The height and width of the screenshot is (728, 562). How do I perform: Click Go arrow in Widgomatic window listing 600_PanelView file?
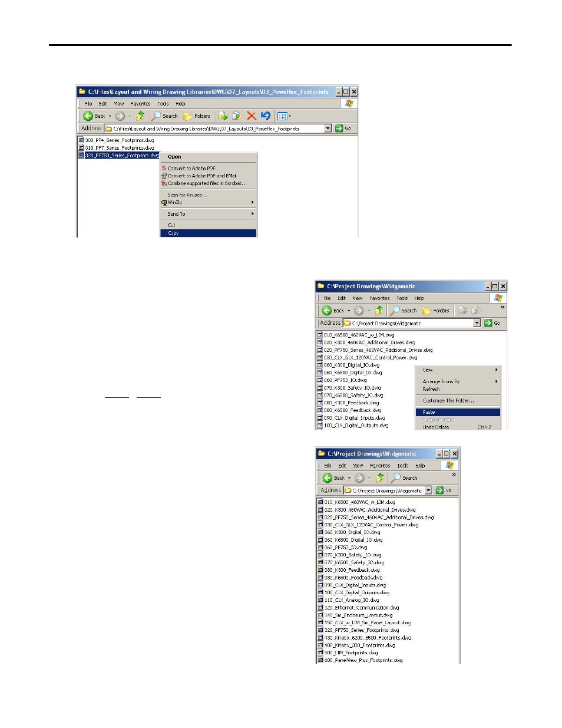(439, 490)
